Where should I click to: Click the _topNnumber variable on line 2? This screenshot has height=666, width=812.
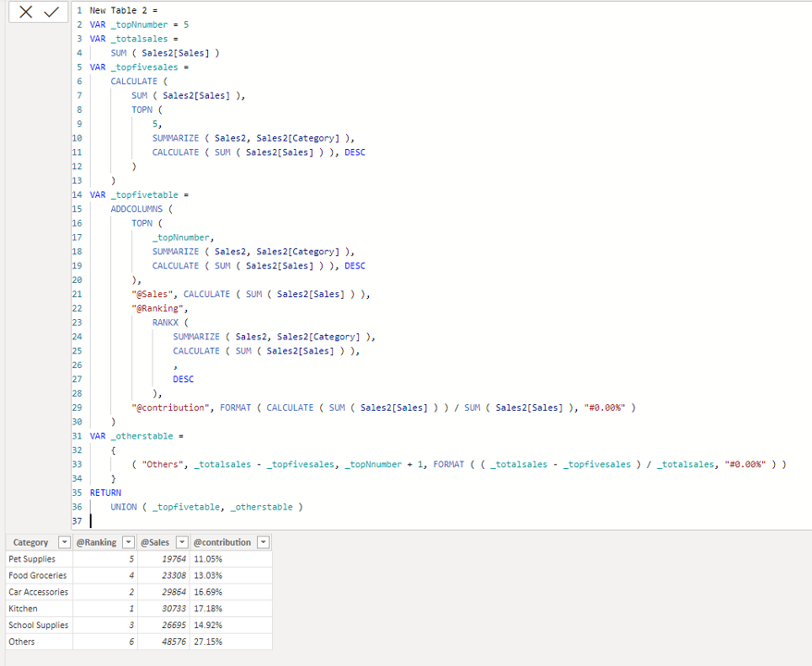(x=140, y=24)
